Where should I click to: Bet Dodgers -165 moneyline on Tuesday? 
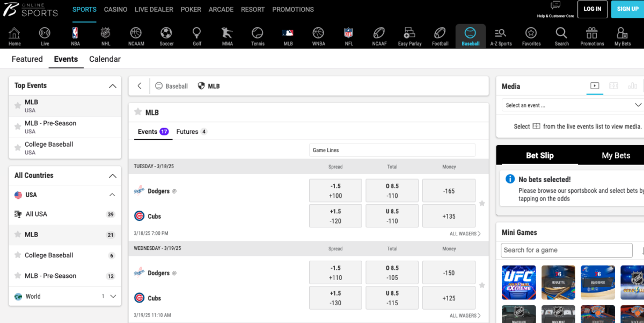(x=449, y=191)
